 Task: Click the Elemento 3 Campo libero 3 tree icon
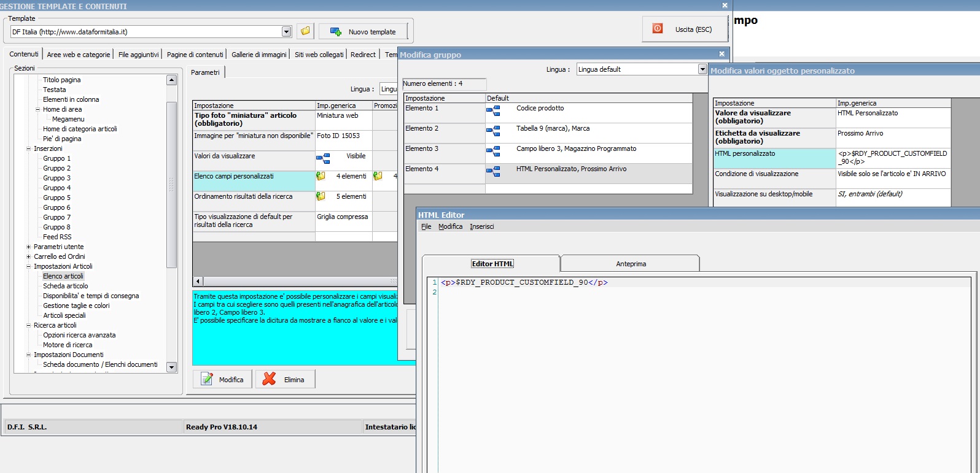[493, 152]
